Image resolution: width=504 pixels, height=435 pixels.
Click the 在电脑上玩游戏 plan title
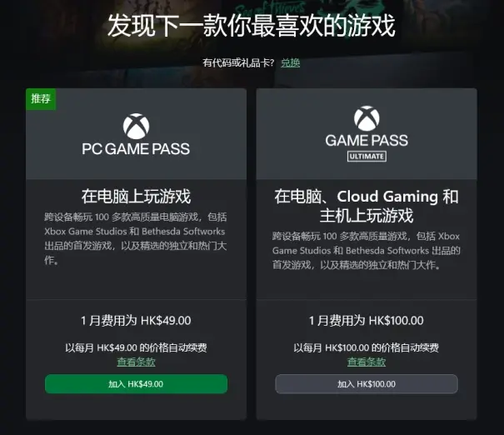(136, 197)
